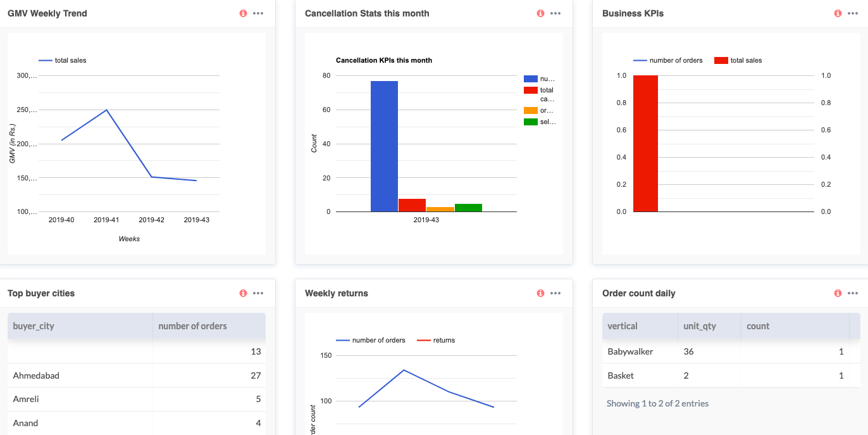This screenshot has height=435, width=868.
Task: Click the info icon on Order count daily
Action: tap(837, 293)
